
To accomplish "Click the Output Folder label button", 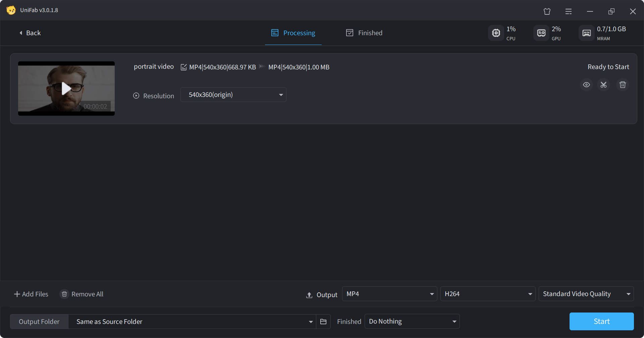I will click(39, 322).
